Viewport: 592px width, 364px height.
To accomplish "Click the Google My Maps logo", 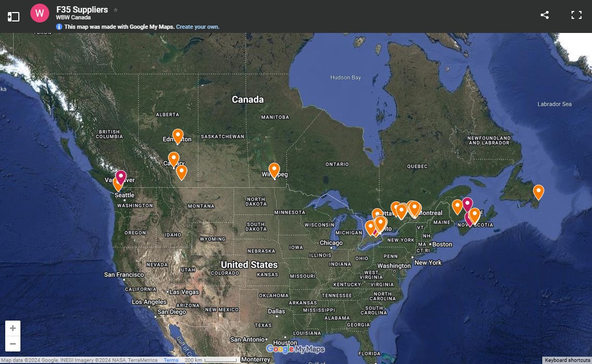I will pos(295,349).
